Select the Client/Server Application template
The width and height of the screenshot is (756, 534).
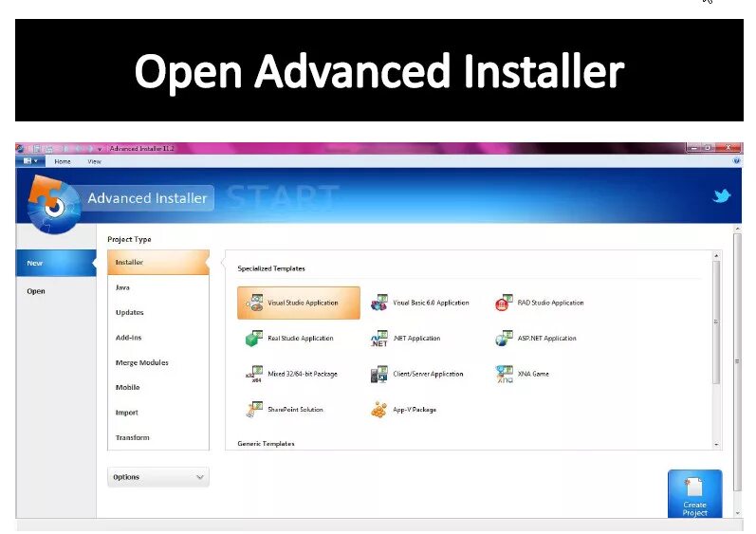coord(417,374)
